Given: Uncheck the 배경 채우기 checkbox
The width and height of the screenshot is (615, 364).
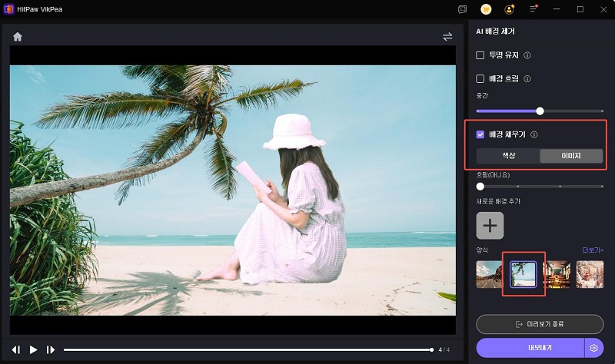Looking at the screenshot, I should point(480,134).
